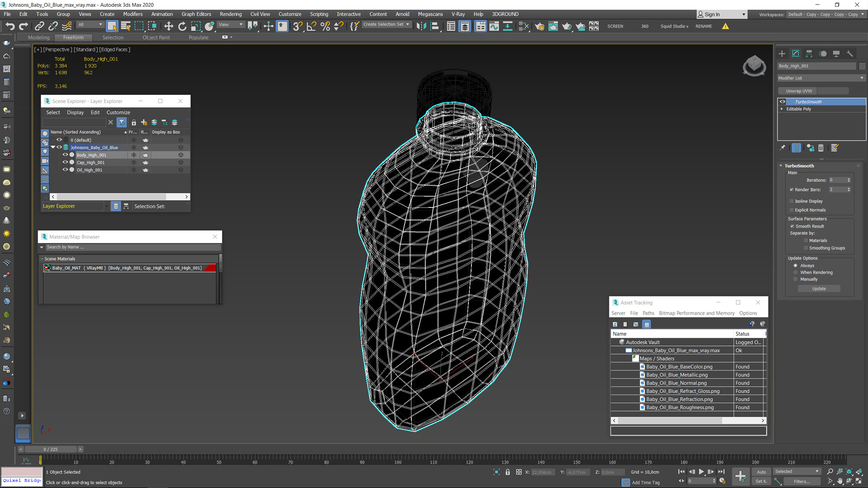
Task: Open the Modifier List dropdown
Action: (x=821, y=78)
